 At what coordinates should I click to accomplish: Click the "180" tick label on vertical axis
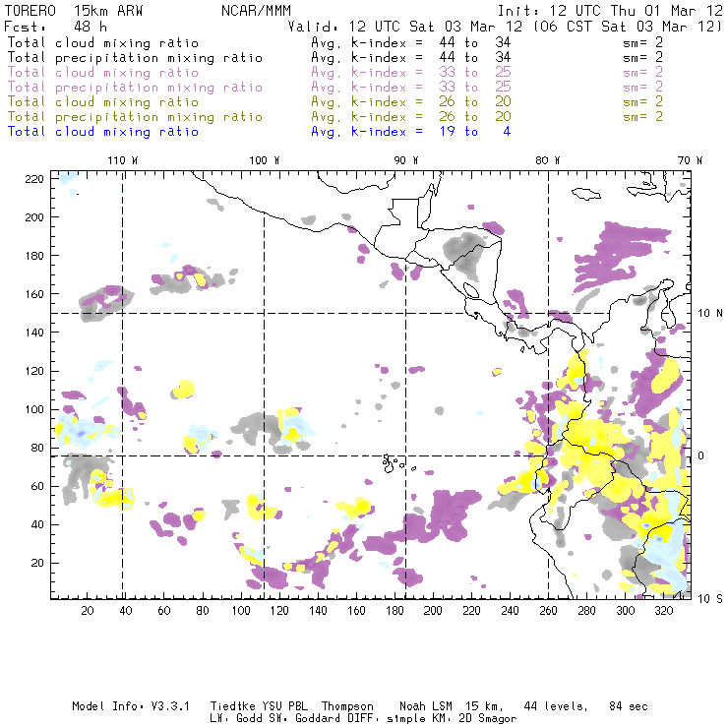[x=34, y=256]
